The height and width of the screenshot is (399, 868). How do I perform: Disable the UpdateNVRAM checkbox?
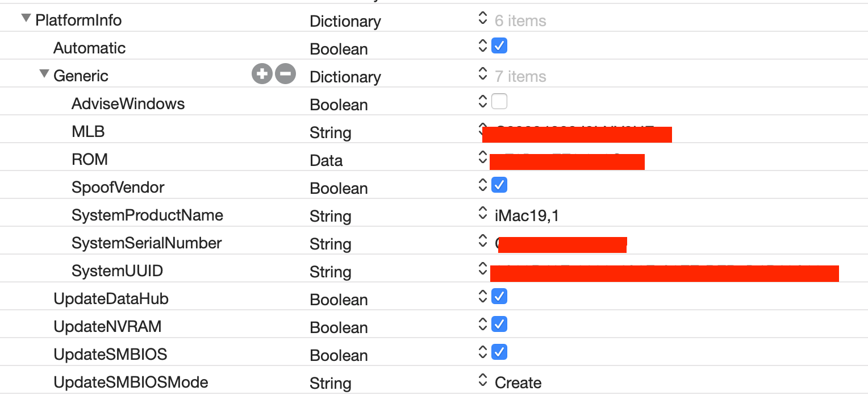[x=499, y=324]
